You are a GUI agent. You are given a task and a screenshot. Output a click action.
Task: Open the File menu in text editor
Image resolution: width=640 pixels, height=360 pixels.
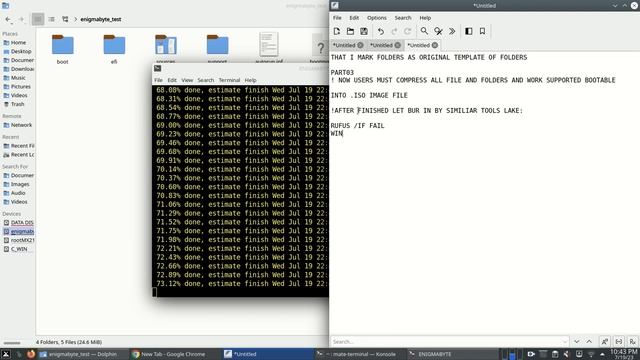337,18
